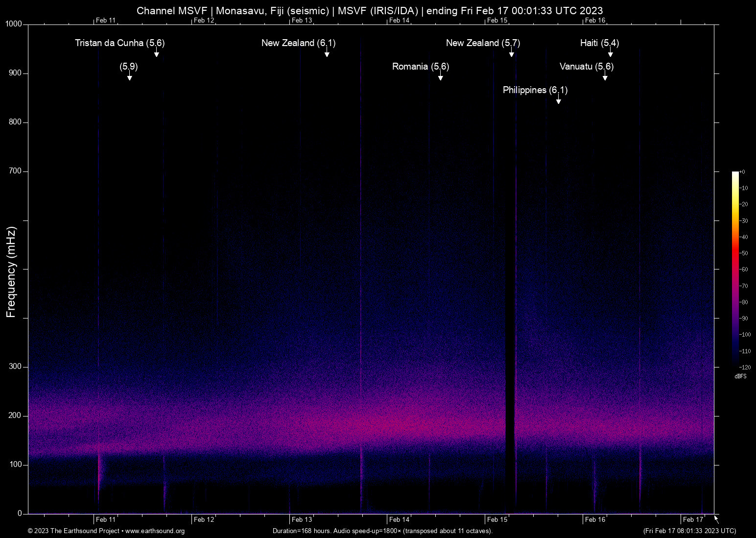Viewport: 756px width, 538px height.
Task: Click the Tristan da Cunha (5.6) arrow marker
Action: point(156,53)
